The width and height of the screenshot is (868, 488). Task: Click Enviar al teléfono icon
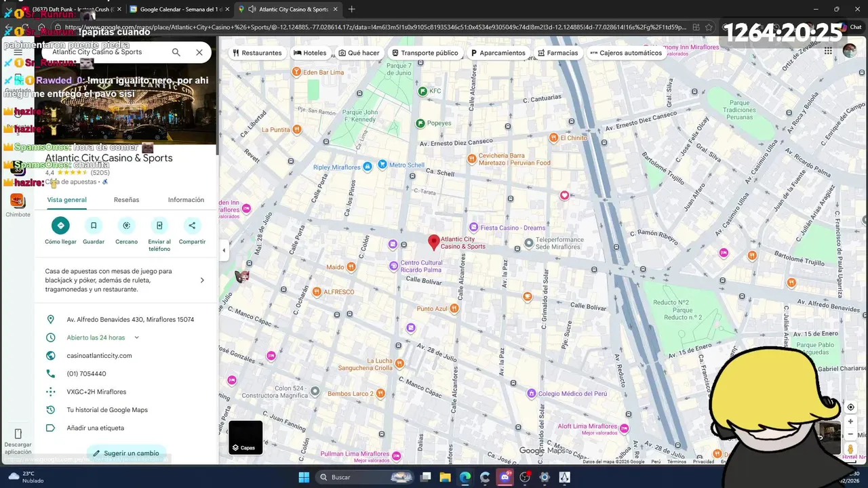[x=159, y=226]
